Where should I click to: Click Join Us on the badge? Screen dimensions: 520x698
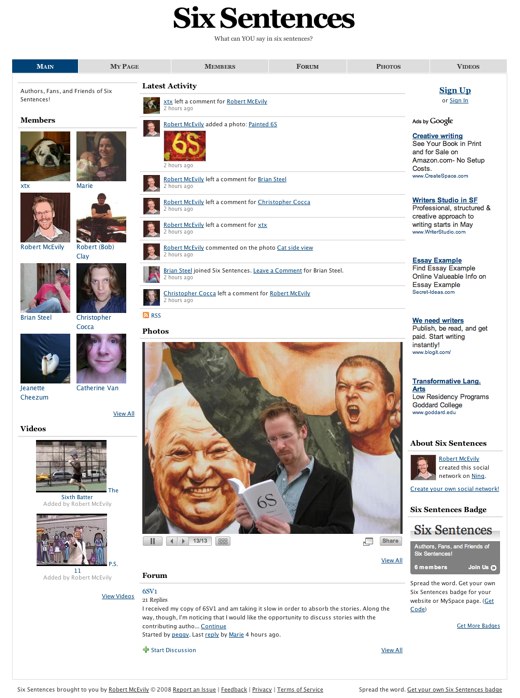coord(482,568)
